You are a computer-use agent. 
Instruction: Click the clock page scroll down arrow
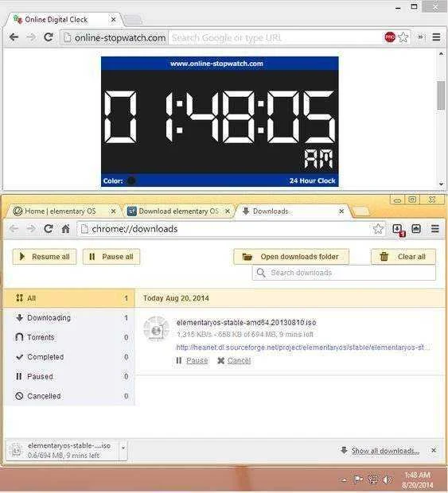(441, 184)
